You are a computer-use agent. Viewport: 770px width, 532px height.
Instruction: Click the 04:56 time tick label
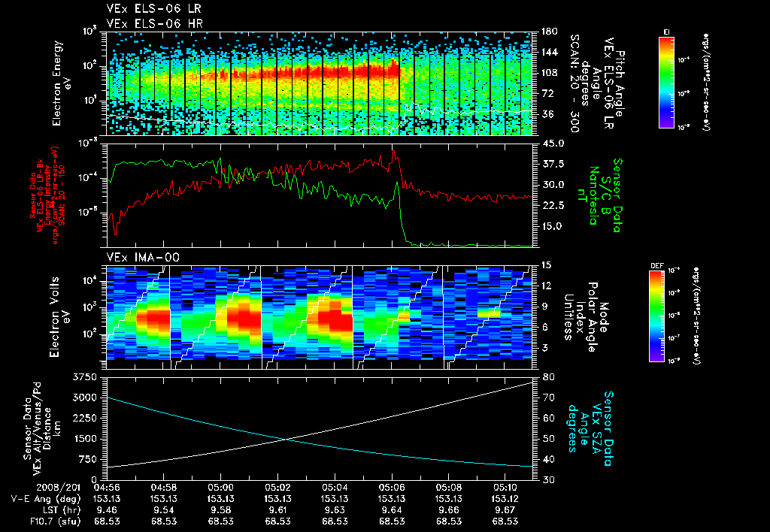pyautogui.click(x=107, y=487)
